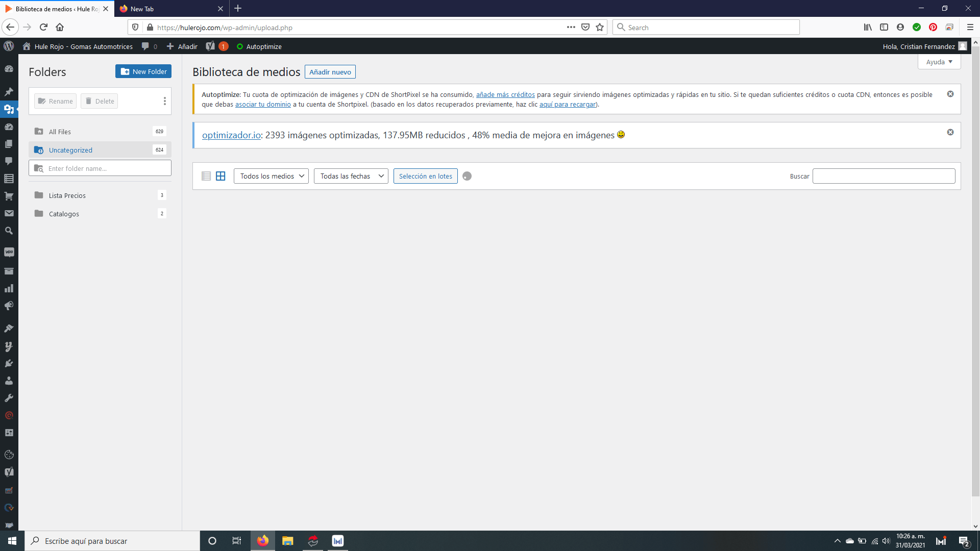Open the Añadir menu in admin bar
Screen dimensions: 980x551
(182, 46)
